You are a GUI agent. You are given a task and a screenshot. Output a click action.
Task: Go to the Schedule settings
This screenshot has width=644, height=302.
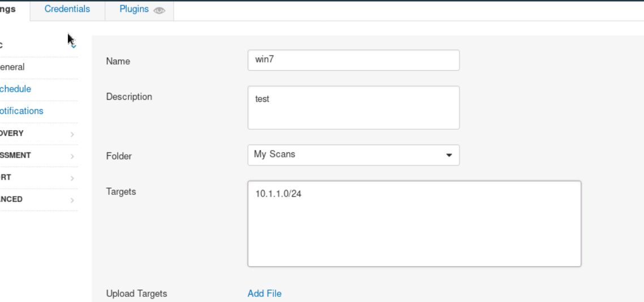tap(15, 89)
